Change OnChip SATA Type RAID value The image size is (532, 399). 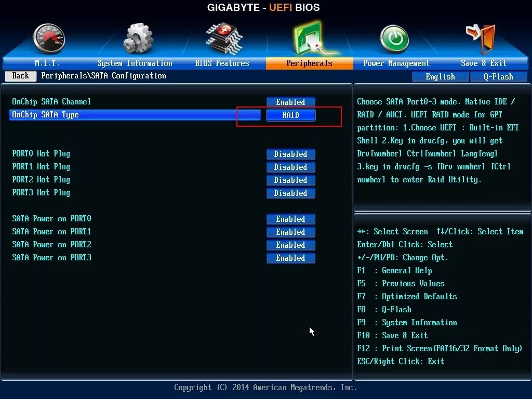click(291, 115)
